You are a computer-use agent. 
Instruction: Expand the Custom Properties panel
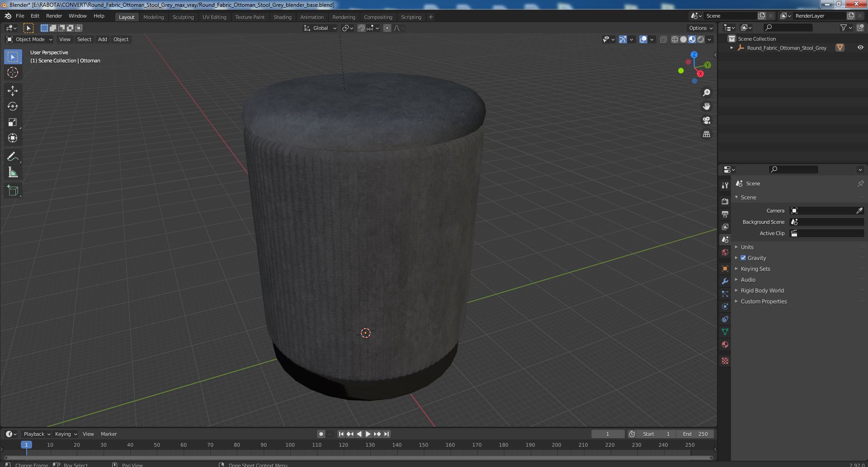tap(764, 301)
